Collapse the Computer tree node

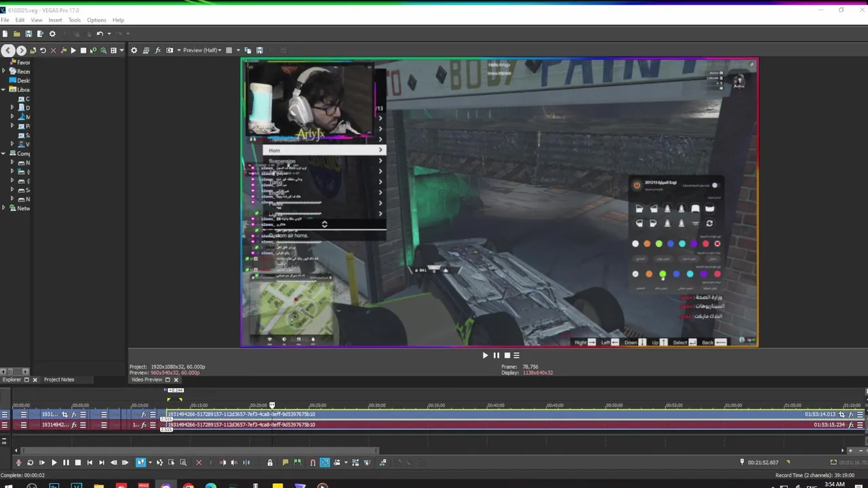3,153
